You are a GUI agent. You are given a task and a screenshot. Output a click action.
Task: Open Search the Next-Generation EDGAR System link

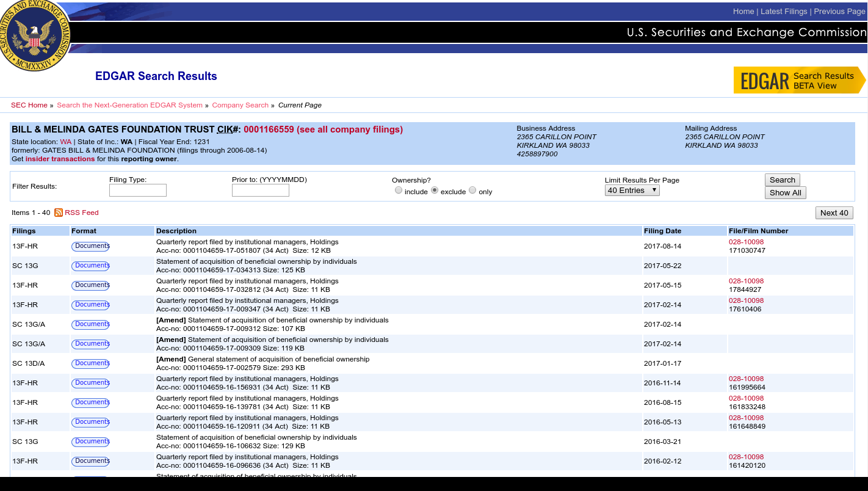click(129, 105)
